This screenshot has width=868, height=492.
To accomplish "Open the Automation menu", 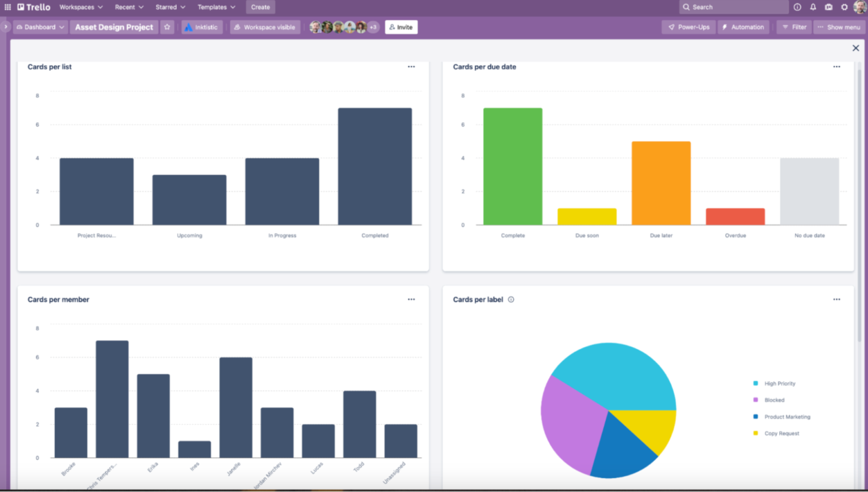I will (743, 27).
